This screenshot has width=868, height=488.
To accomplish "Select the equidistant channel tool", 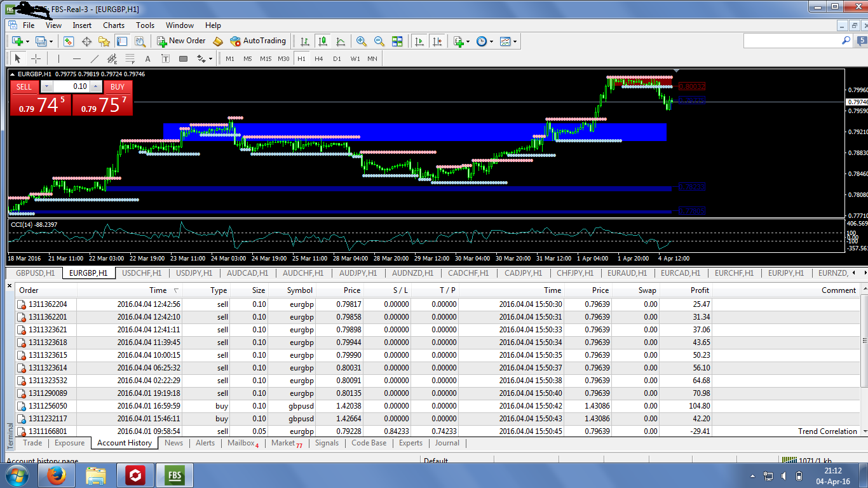I will (112, 58).
